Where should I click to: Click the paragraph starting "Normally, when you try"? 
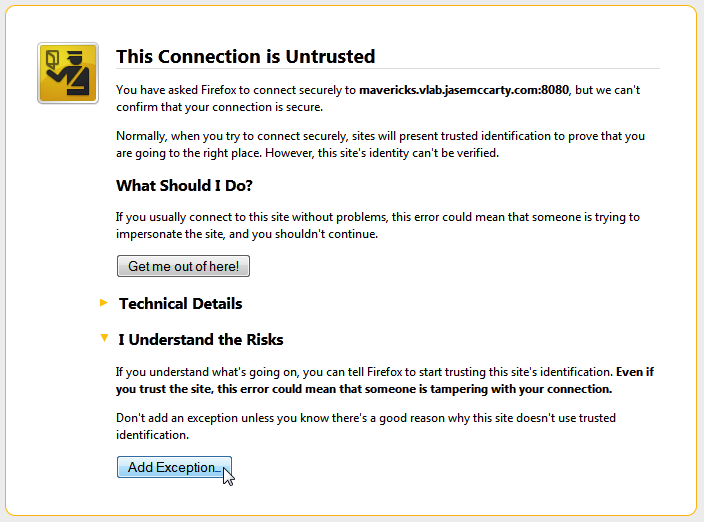(378, 144)
